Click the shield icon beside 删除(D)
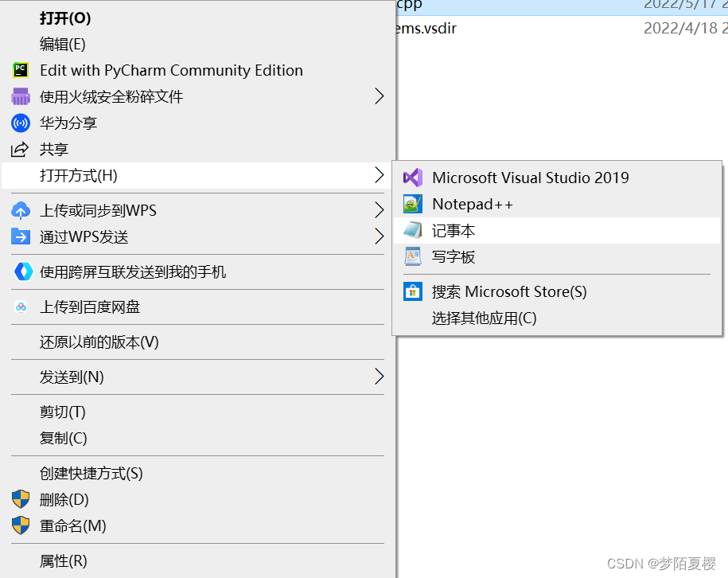The image size is (728, 578). click(x=21, y=500)
